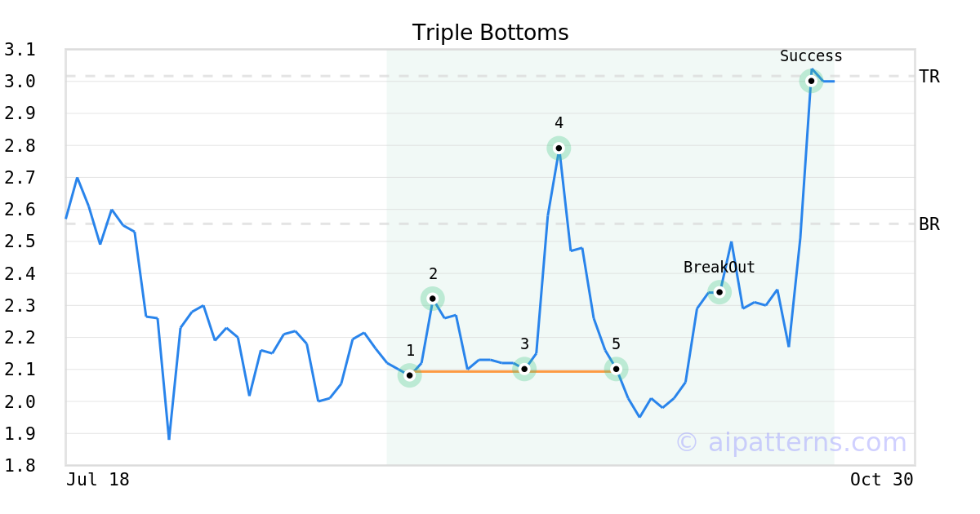The image size is (980, 514).
Task: Click the Success text label
Action: pyautogui.click(x=811, y=56)
